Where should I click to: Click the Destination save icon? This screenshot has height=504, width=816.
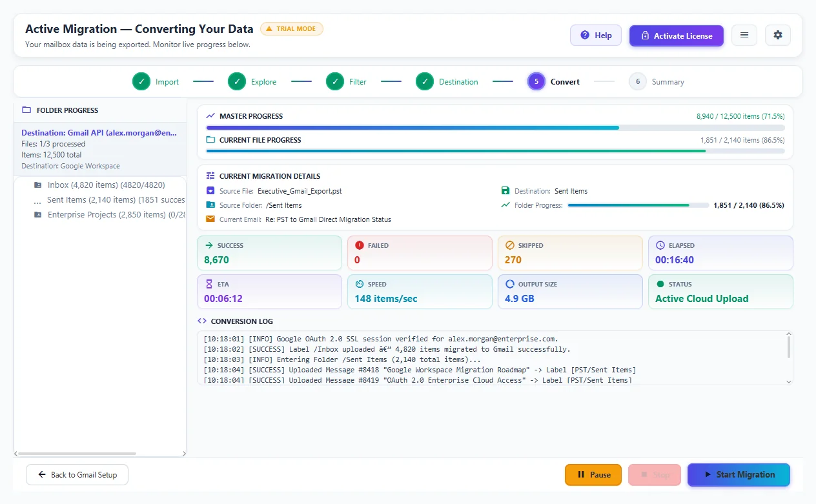click(505, 191)
